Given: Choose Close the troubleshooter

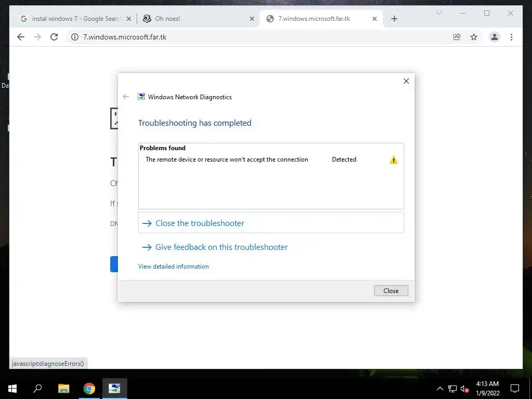Looking at the screenshot, I should [x=271, y=223].
